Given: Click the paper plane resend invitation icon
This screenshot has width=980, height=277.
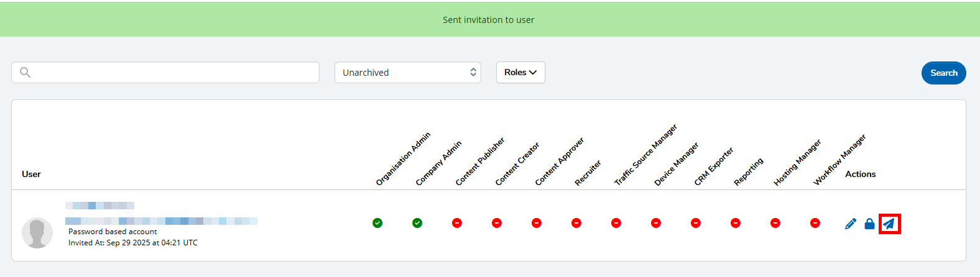Looking at the screenshot, I should click(x=889, y=224).
